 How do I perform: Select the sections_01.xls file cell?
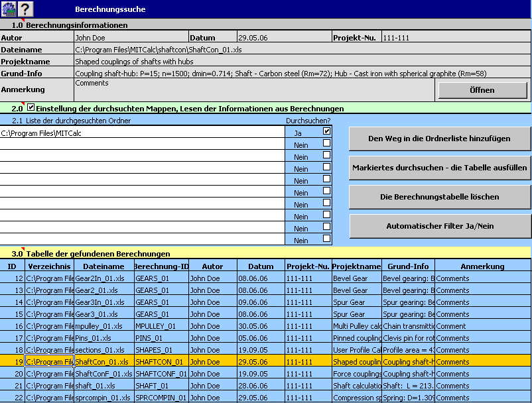click(x=104, y=350)
